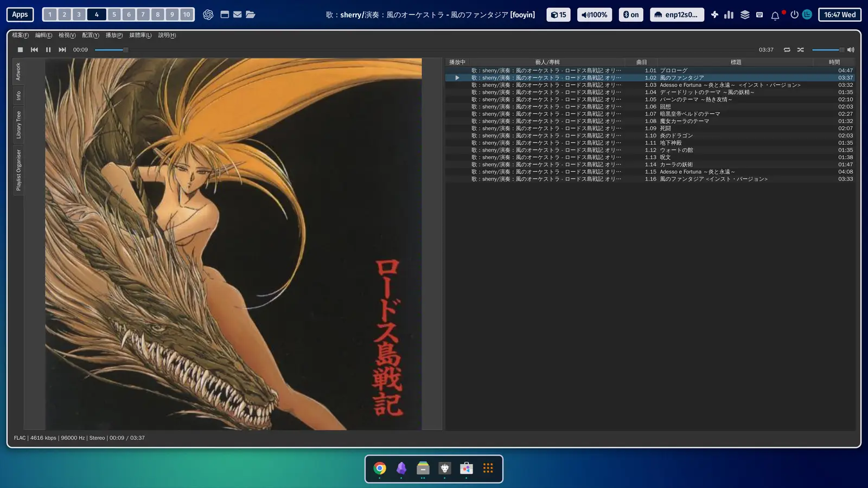Stop playback with the stop button
The height and width of the screenshot is (488, 868).
coord(20,49)
